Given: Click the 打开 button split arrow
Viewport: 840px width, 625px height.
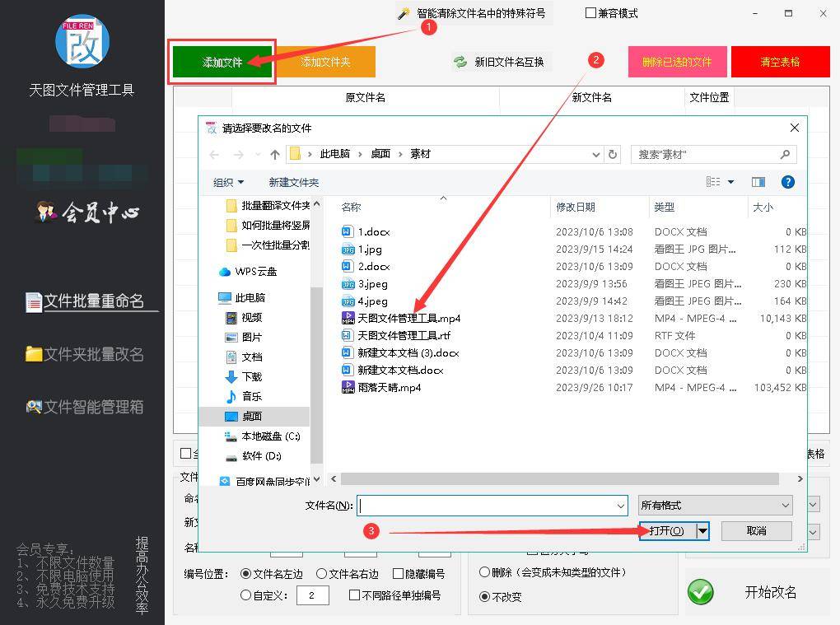Looking at the screenshot, I should click(702, 531).
